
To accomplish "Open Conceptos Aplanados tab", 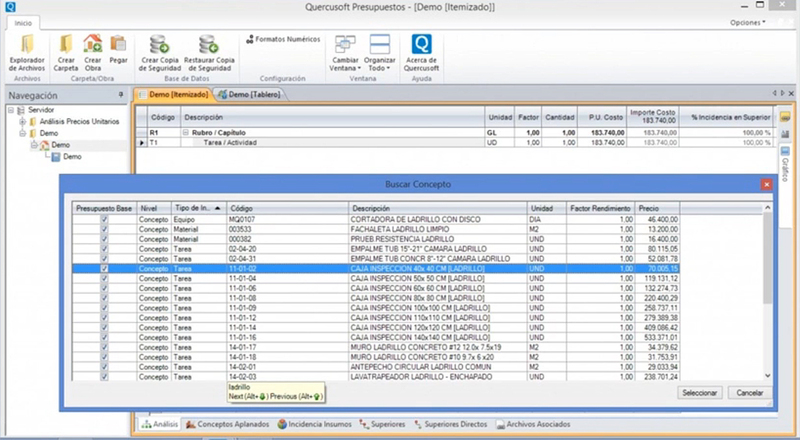I will coord(228,424).
